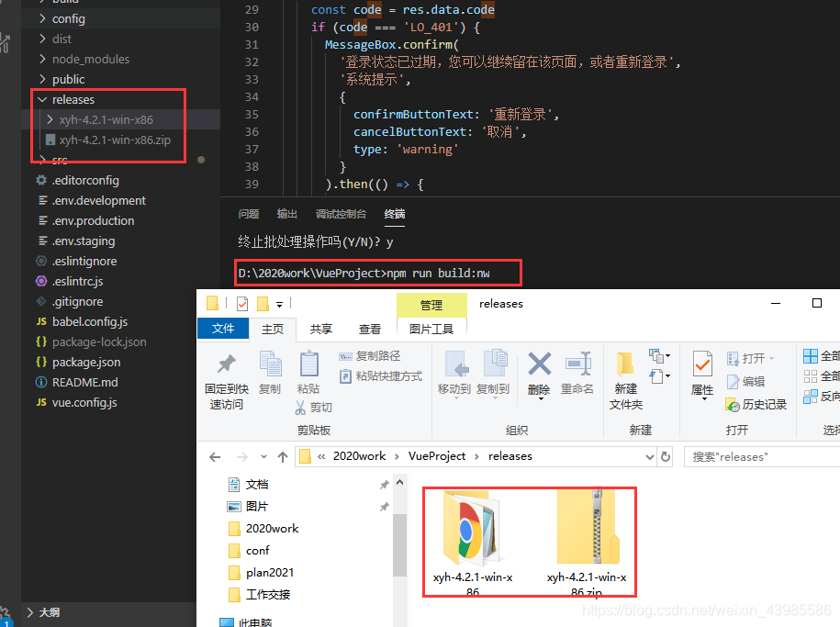This screenshot has width=840, height=627.
Task: Switch to the Home (主页) ribbon tab
Action: [x=272, y=329]
